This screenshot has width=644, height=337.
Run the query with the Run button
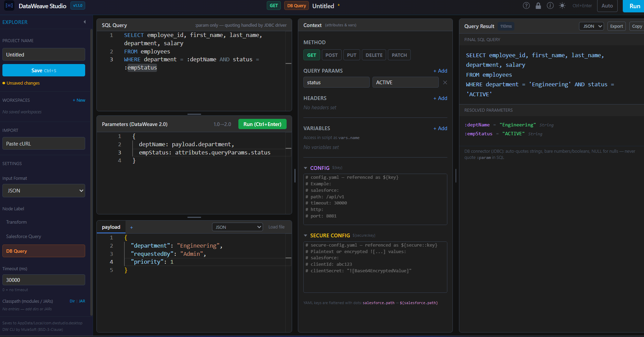coord(635,6)
